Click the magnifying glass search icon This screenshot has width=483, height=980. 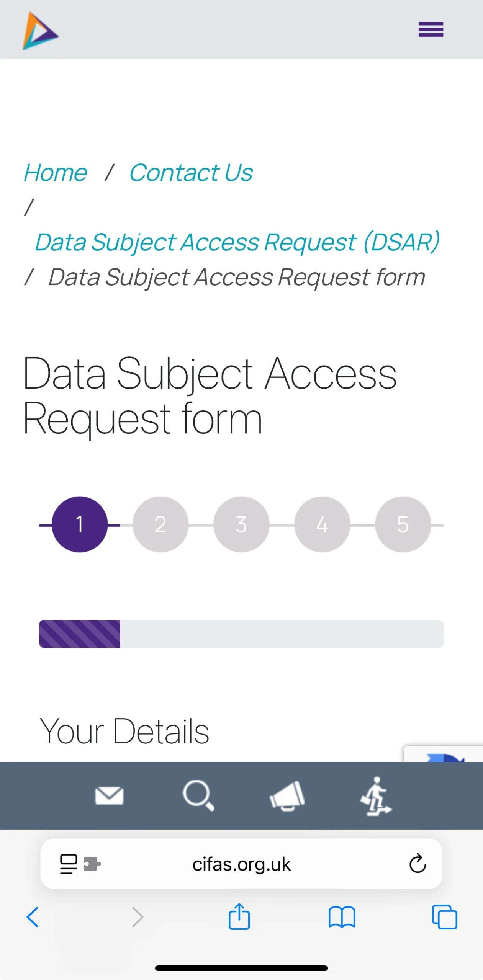198,795
